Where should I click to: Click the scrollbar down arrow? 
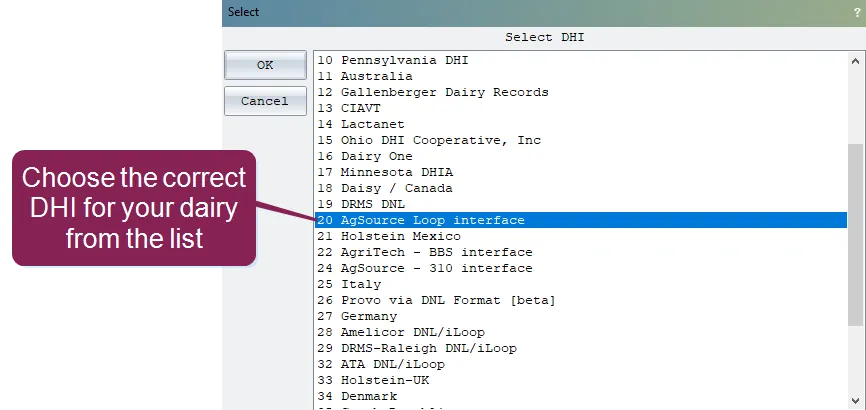point(856,400)
